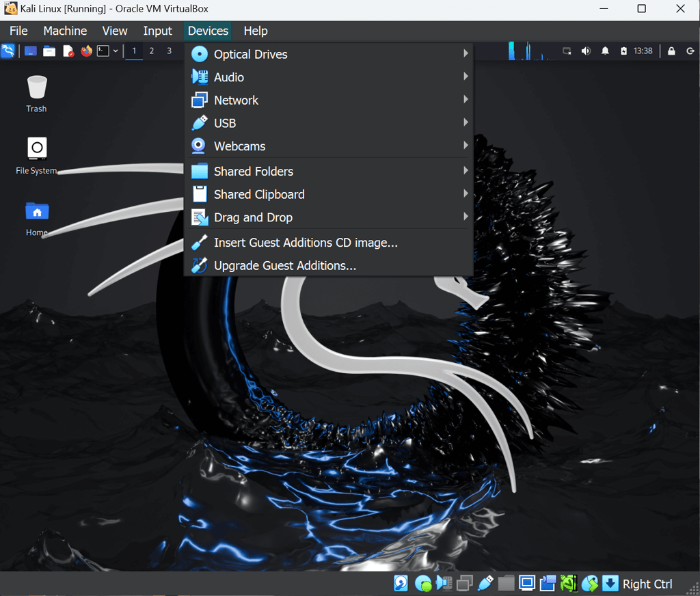Image resolution: width=700 pixels, height=596 pixels.
Task: Click the battery power manager icon
Action: tap(623, 51)
